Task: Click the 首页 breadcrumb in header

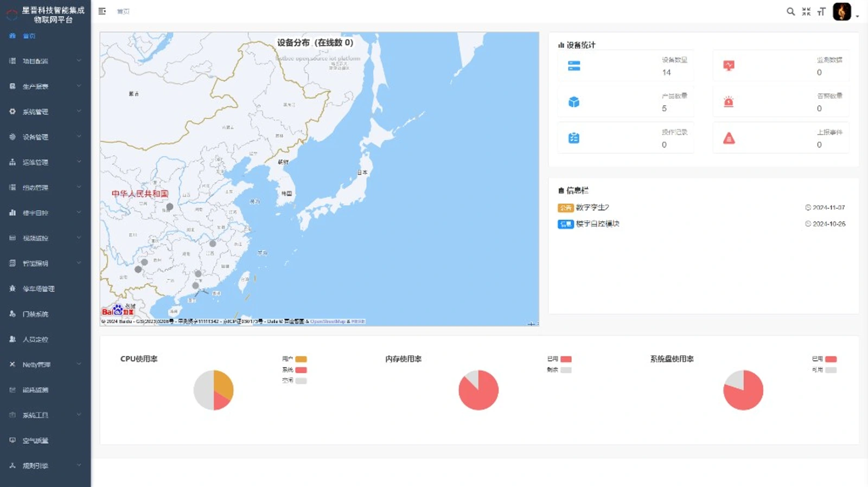Action: tap(123, 11)
